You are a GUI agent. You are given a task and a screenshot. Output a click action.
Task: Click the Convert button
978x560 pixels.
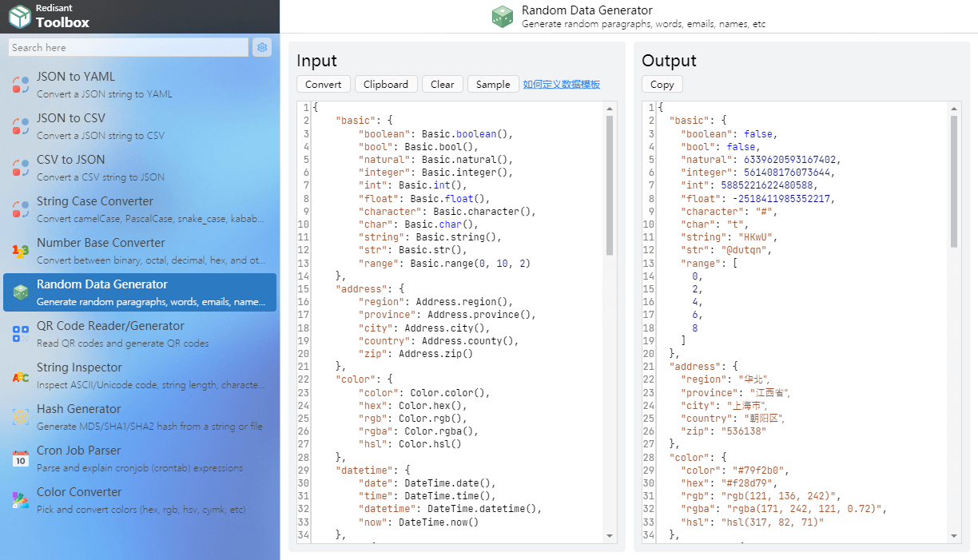coord(324,84)
